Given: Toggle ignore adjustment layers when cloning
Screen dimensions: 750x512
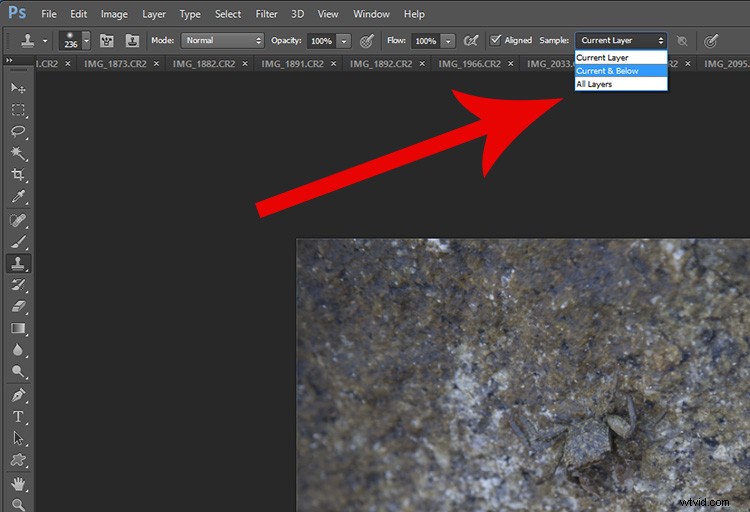Looking at the screenshot, I should click(682, 41).
